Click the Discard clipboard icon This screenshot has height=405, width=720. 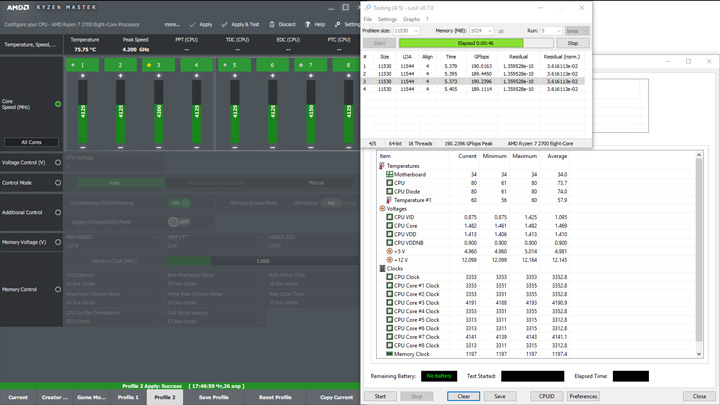pos(272,24)
